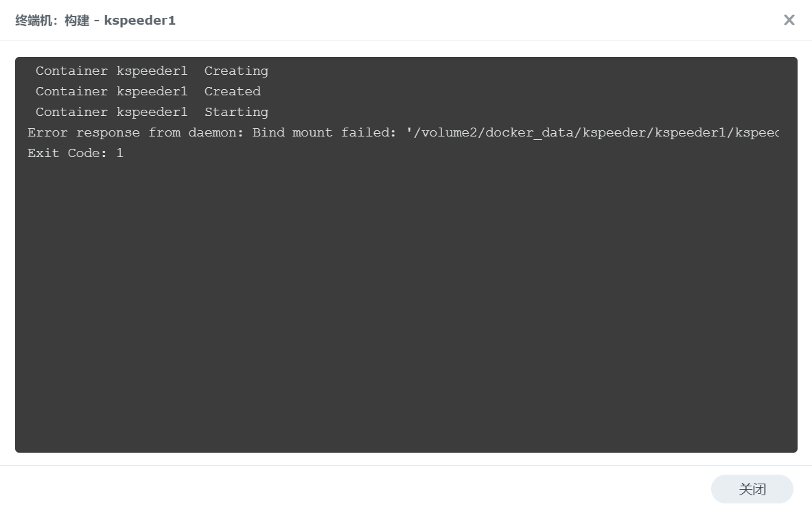Click the number 1 after Exit Code
Image resolution: width=812 pixels, height=511 pixels.
point(119,153)
